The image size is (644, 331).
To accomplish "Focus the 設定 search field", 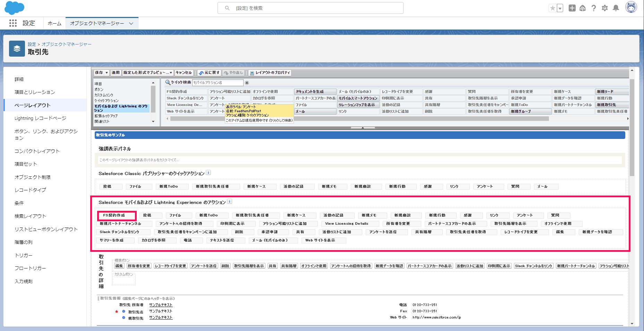I will 311,8.
